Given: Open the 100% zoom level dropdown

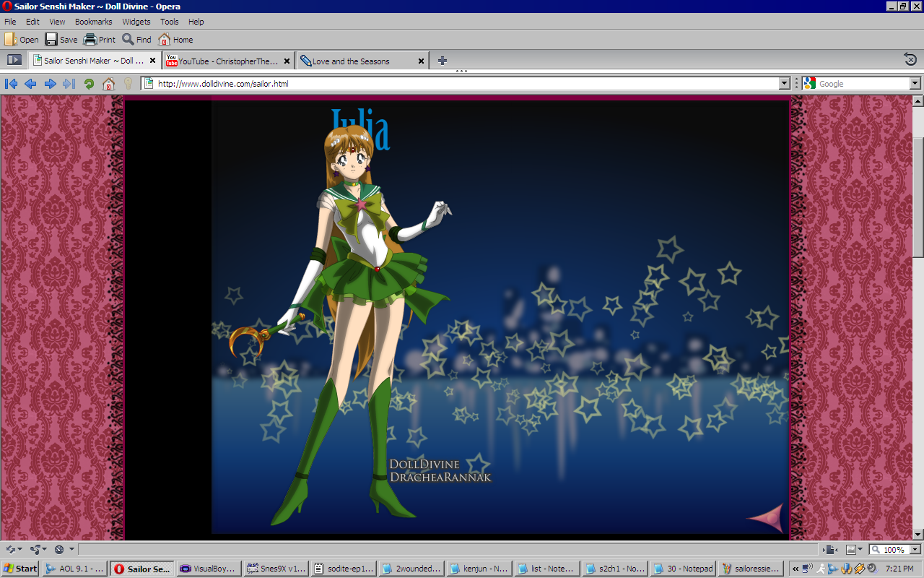Looking at the screenshot, I should pyautogui.click(x=915, y=550).
